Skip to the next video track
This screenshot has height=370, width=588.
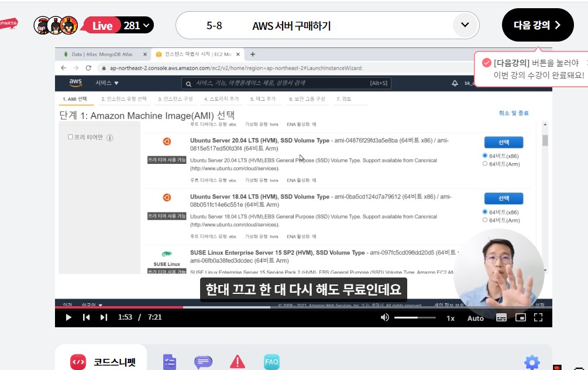[x=104, y=317]
